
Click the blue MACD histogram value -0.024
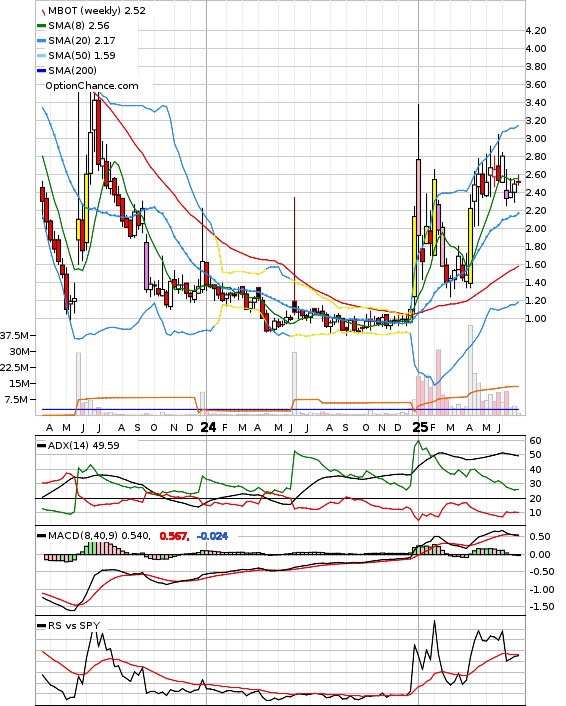[213, 536]
